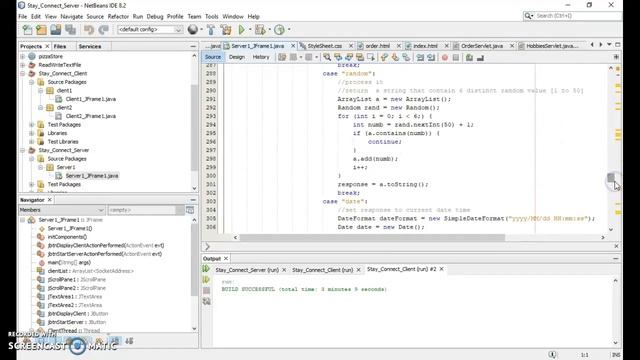Image resolution: width=640 pixels, height=360 pixels.
Task: Switch to the Services panel tab
Action: [90, 46]
